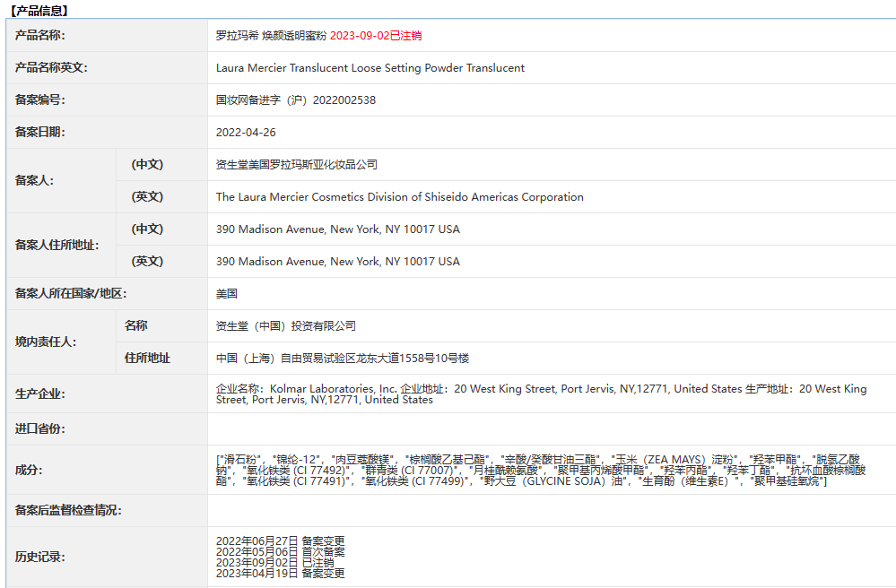Select the 390 Madison Avenue address under (英文)

click(x=338, y=262)
